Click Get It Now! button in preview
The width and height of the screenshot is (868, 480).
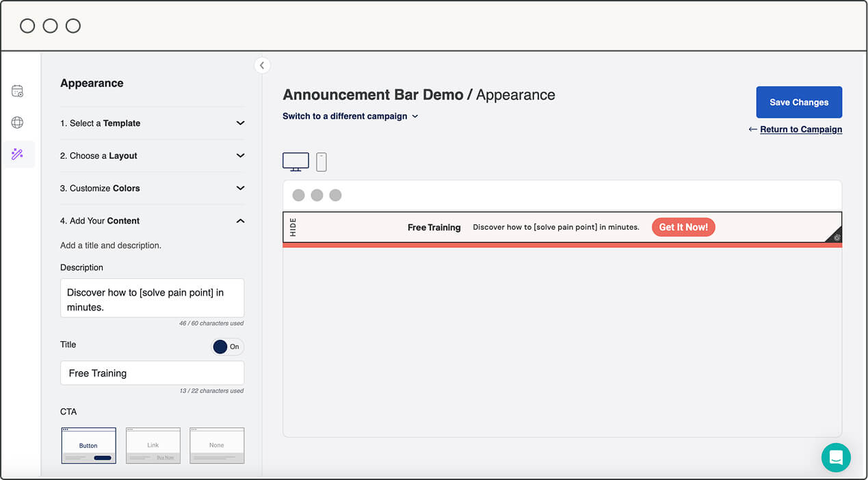pyautogui.click(x=683, y=227)
